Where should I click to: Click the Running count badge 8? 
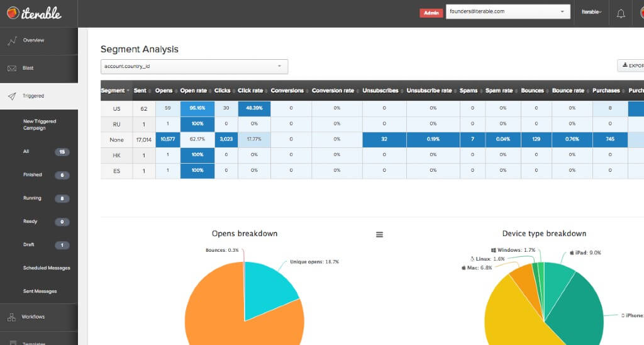62,198
